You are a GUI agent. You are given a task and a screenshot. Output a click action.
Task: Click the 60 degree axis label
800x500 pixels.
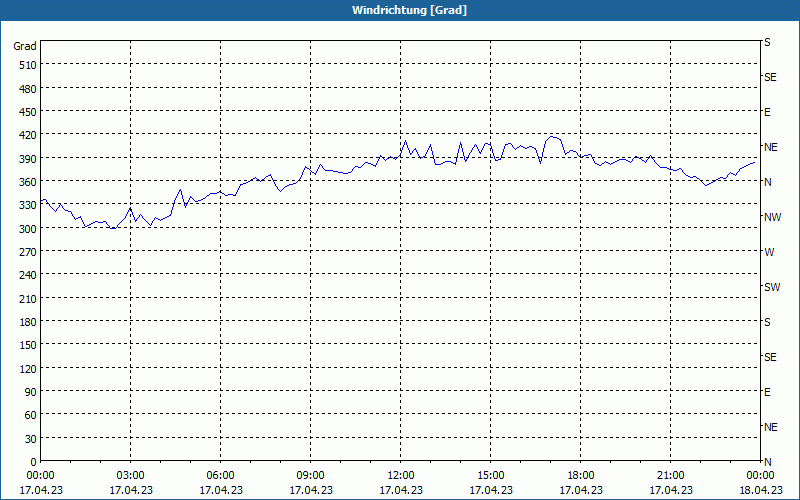pos(31,415)
